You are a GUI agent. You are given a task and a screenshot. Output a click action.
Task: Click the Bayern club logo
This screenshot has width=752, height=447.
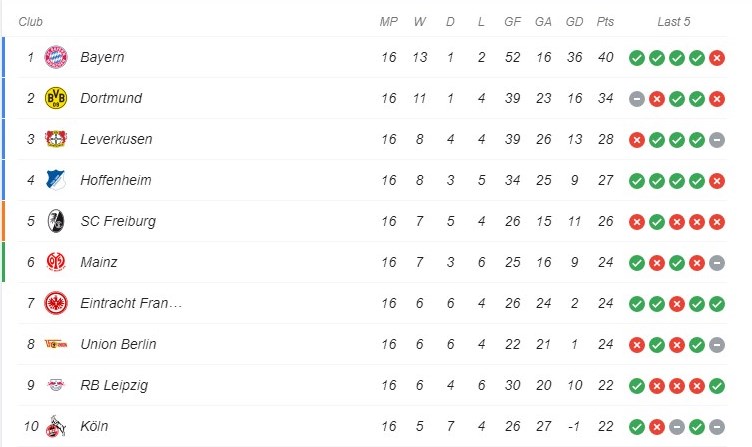tap(56, 57)
